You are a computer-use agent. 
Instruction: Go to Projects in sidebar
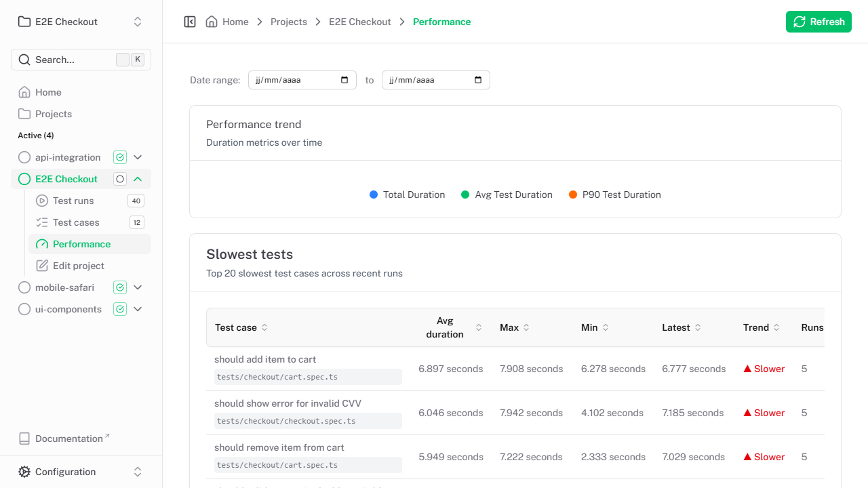[x=81, y=114]
